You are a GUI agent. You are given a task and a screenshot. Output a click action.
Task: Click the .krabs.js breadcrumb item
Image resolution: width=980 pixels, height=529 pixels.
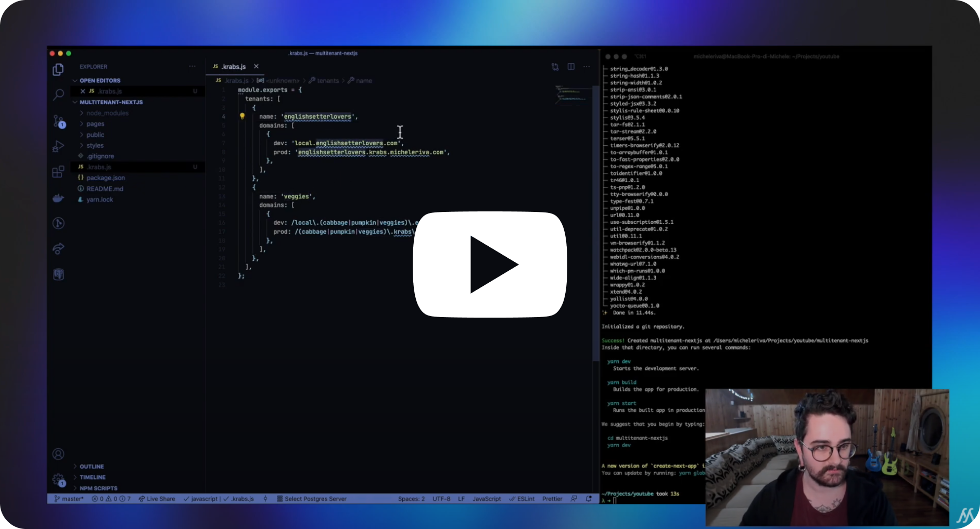click(x=237, y=81)
